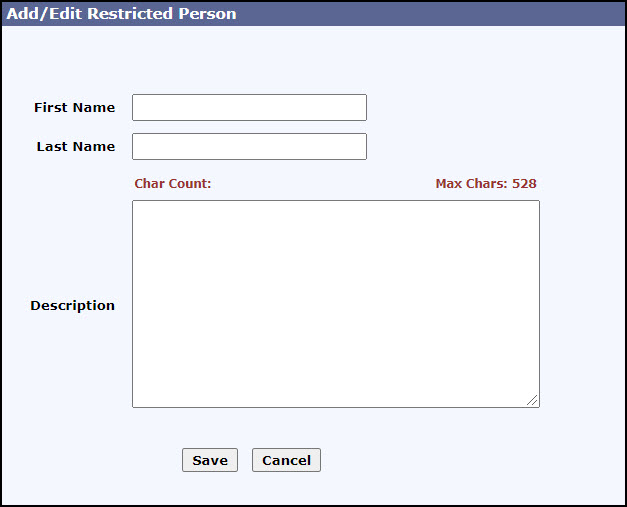Save the restricted person form
Viewport: 627px width, 507px height.
(x=210, y=460)
